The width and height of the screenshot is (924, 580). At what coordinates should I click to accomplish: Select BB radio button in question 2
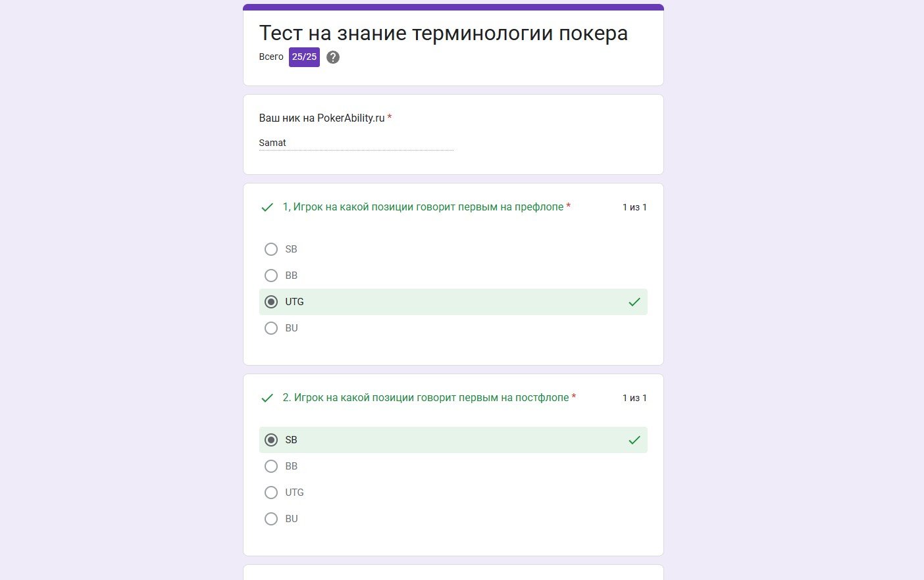[271, 466]
